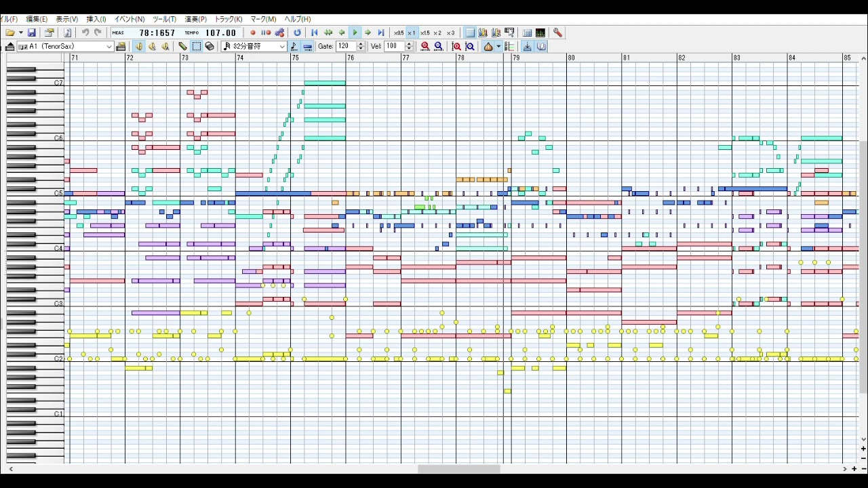Image resolution: width=868 pixels, height=488 pixels.
Task: Open the イベント(N) menu
Action: (129, 19)
